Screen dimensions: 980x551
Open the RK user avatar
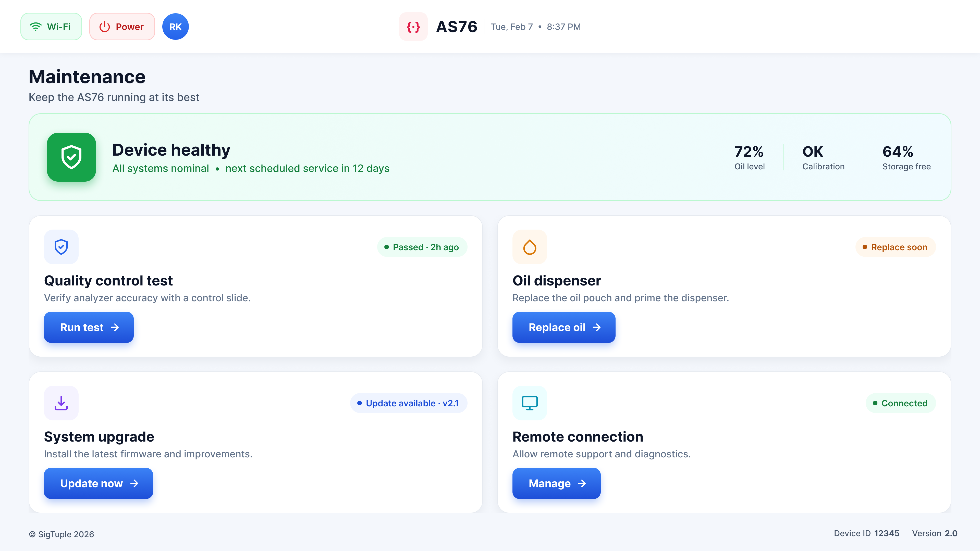pyautogui.click(x=175, y=27)
